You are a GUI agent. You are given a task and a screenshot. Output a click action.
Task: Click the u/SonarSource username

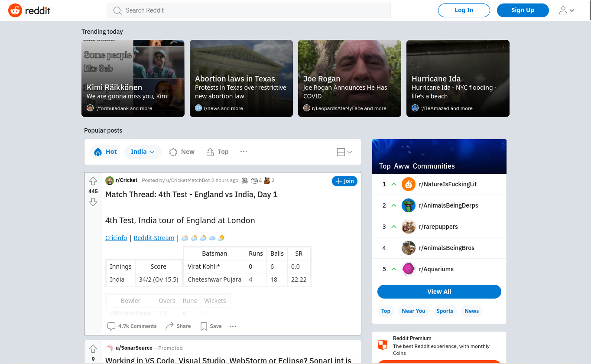tap(134, 348)
